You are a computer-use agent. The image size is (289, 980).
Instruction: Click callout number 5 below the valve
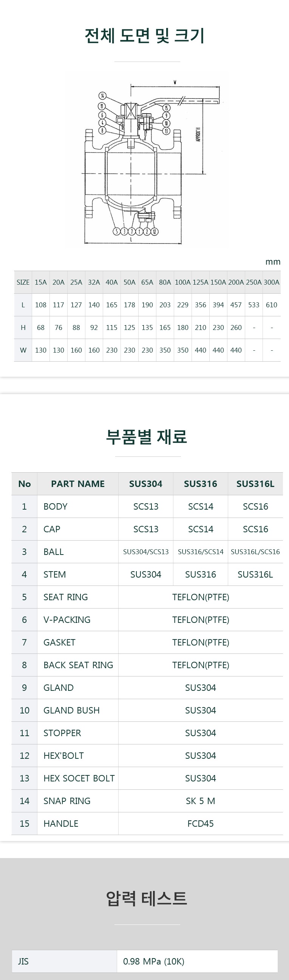[117, 231]
